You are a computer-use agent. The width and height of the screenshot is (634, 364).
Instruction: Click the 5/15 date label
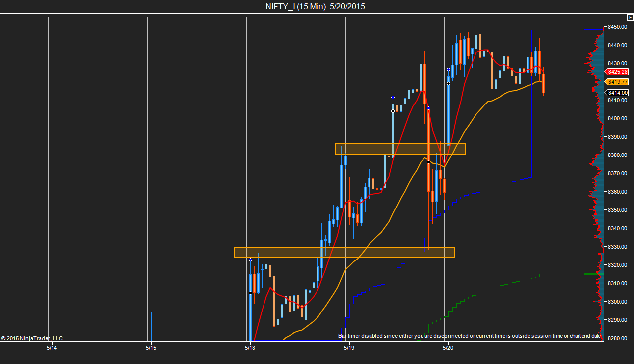click(x=151, y=348)
